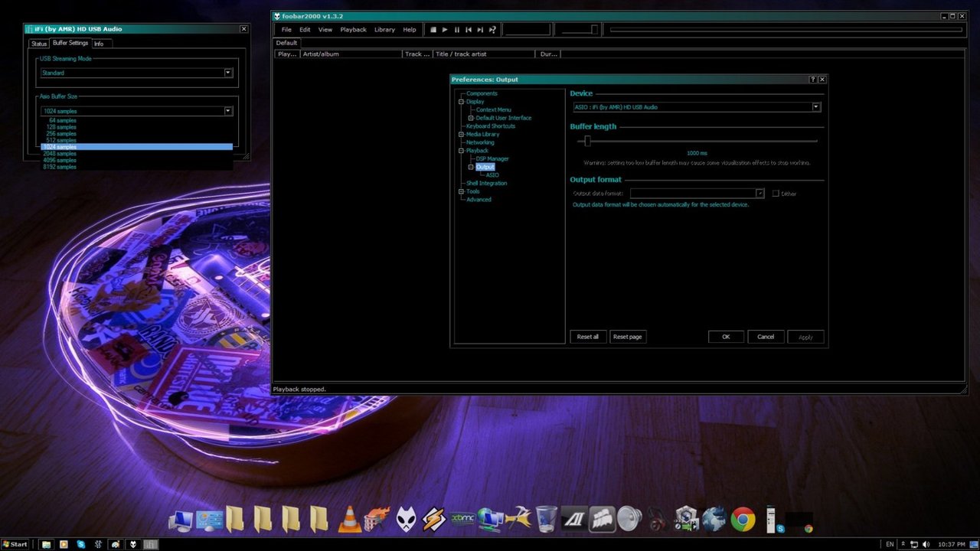The image size is (980, 551).
Task: Skip to the previous track
Action: point(469,30)
